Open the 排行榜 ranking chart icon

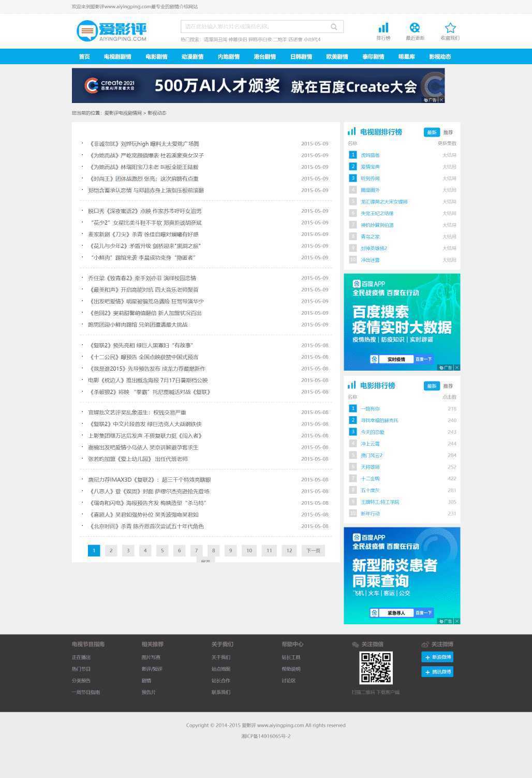point(383,28)
